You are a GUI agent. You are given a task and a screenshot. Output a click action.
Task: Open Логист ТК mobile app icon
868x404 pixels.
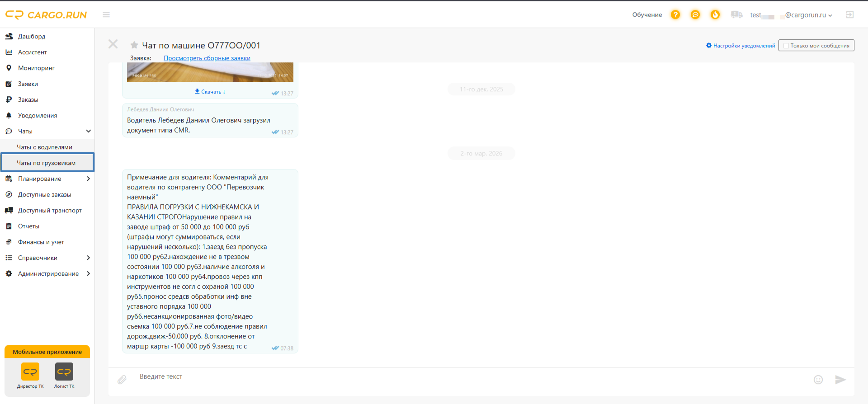click(64, 372)
